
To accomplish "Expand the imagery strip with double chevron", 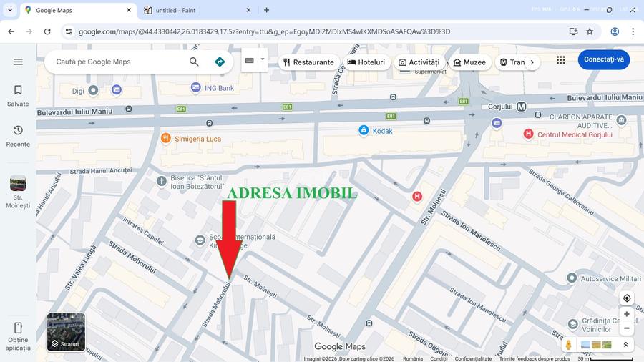I will click(625, 345).
